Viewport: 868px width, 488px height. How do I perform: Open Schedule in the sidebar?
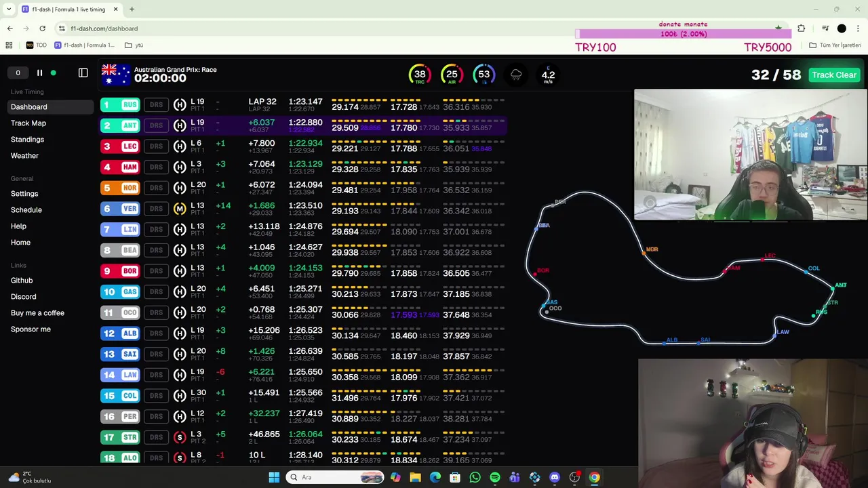(26, 209)
